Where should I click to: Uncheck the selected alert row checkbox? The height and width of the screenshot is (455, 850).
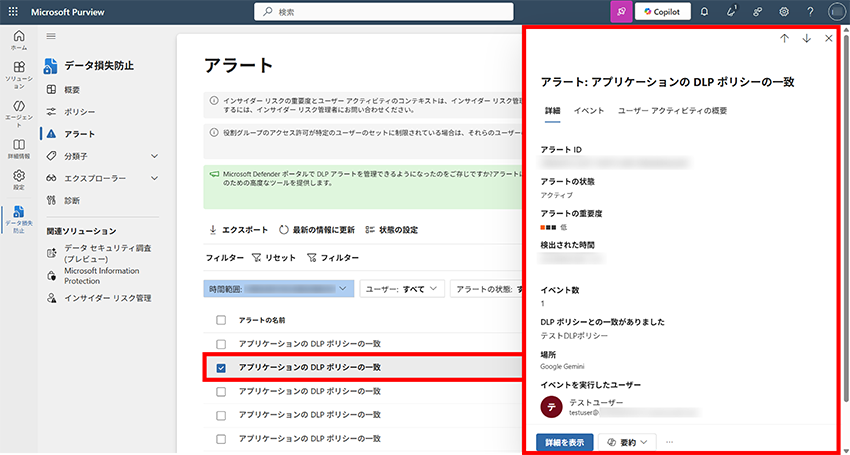(x=221, y=368)
